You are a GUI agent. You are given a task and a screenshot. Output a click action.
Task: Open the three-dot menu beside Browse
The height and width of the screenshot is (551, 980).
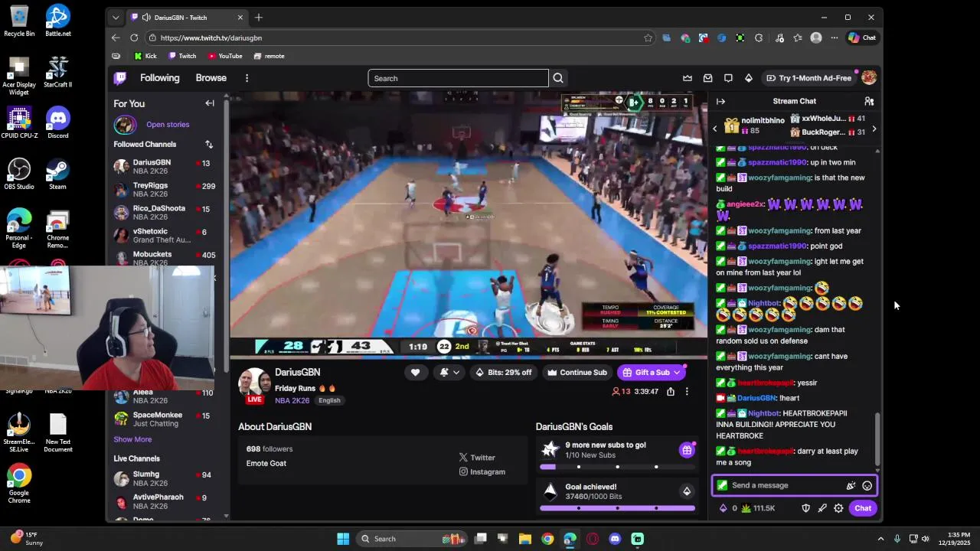247,78
